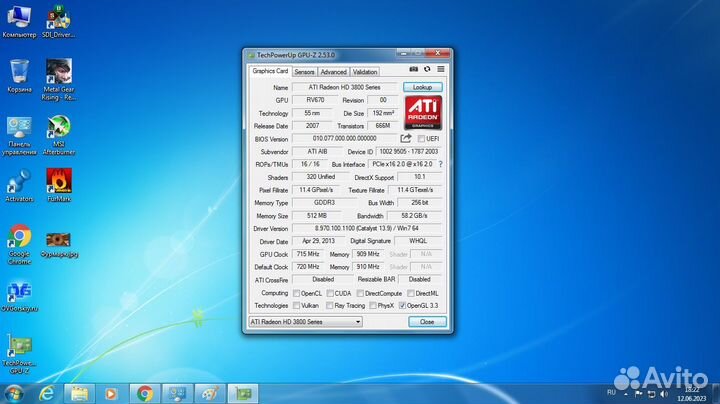Viewport: 720px width, 404px height.
Task: Click the Lookup button
Action: click(422, 87)
